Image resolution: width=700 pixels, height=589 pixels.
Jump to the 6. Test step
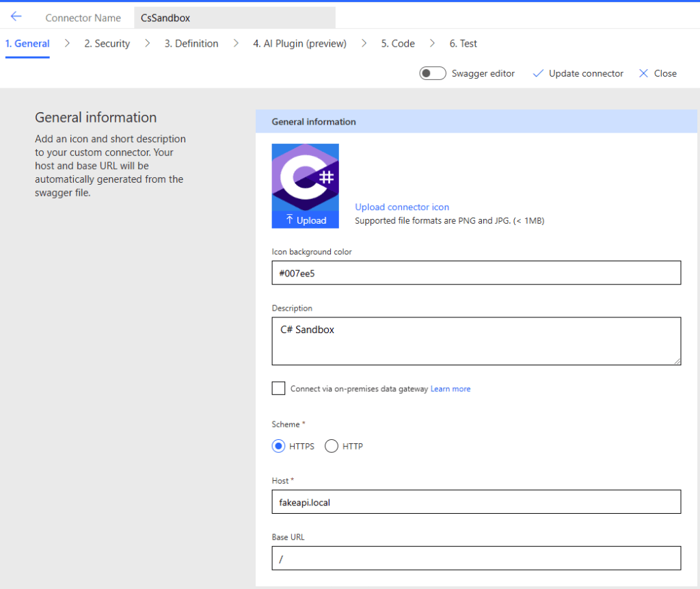coord(463,44)
